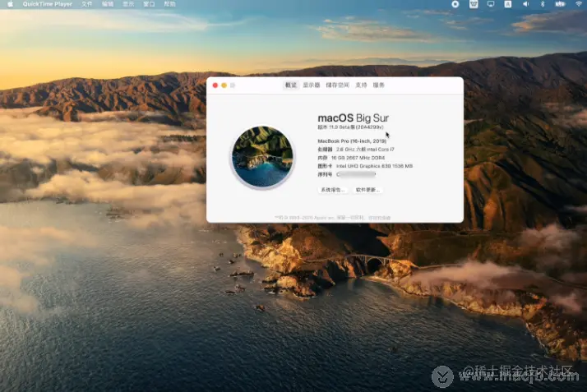Image resolution: width=587 pixels, height=392 pixels.
Task: Click the Bluetooth icon
Action: 543,4
